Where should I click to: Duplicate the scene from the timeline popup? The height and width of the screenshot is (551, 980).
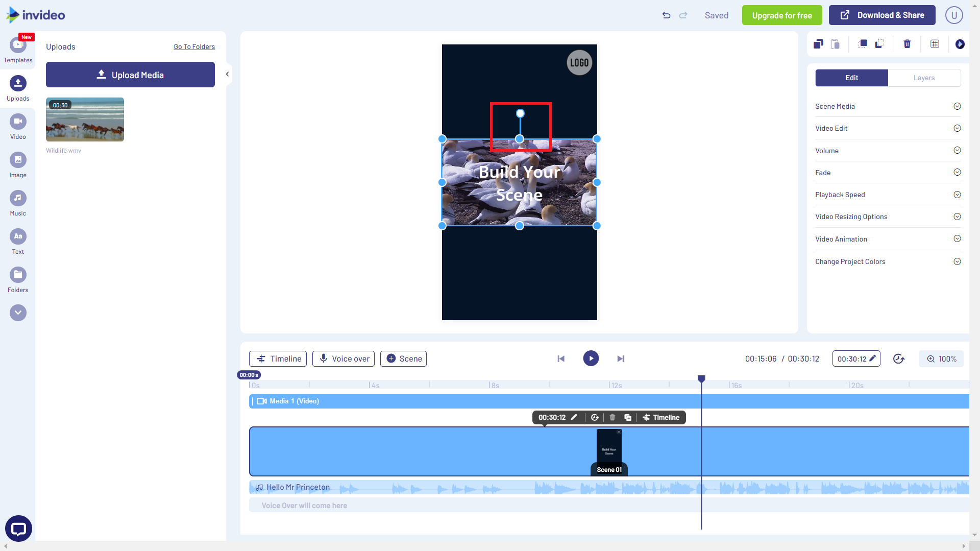(627, 417)
